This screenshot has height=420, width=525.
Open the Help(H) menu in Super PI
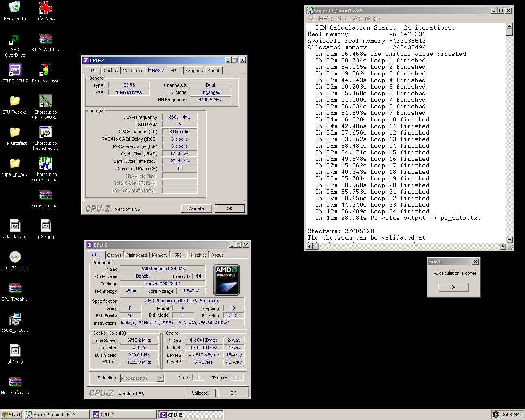372,18
